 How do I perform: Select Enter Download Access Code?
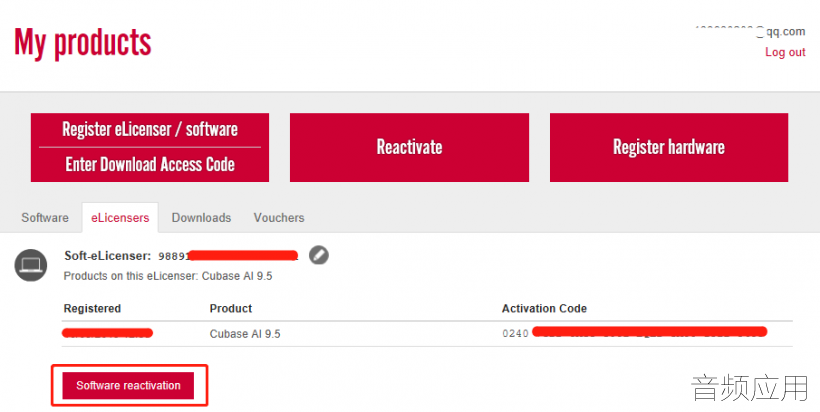(150, 165)
